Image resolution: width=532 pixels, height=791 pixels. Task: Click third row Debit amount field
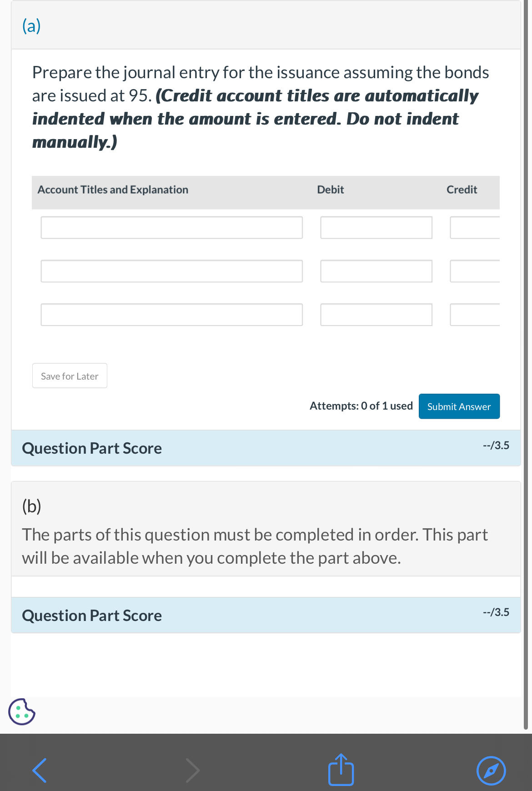coord(376,315)
